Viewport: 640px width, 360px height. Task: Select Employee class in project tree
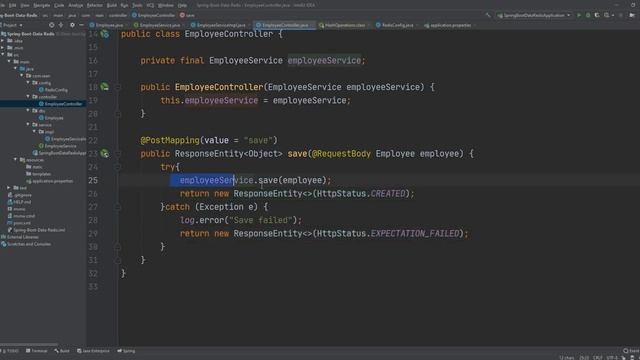pyautogui.click(x=54, y=118)
